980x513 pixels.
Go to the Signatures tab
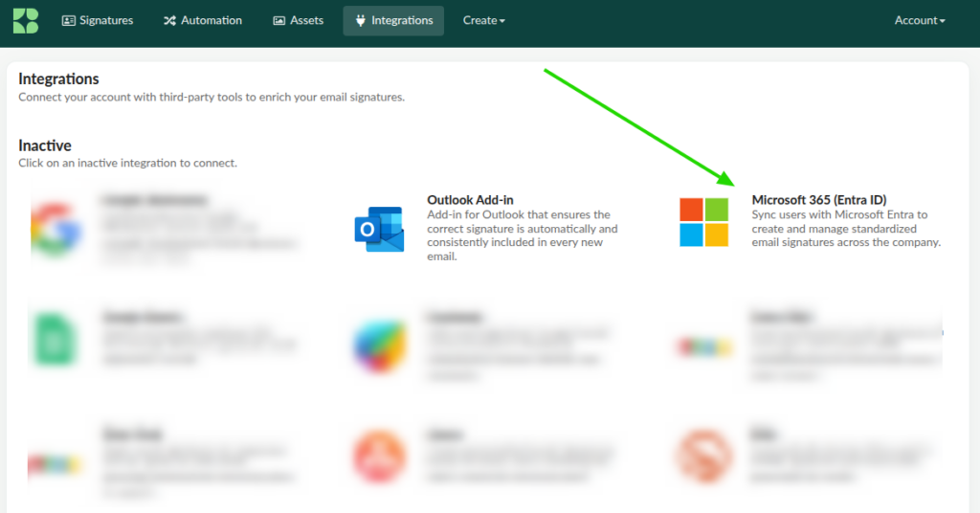click(98, 20)
